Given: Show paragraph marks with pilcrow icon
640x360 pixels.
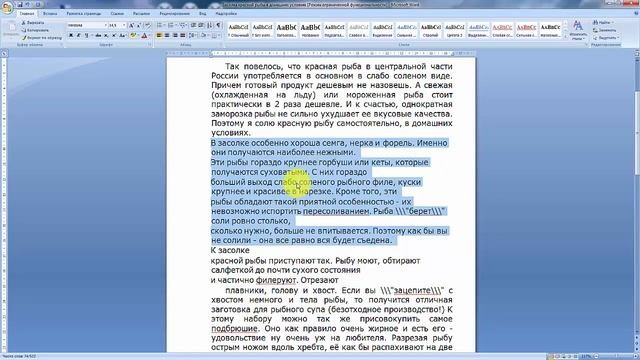Looking at the screenshot, I should [x=218, y=25].
